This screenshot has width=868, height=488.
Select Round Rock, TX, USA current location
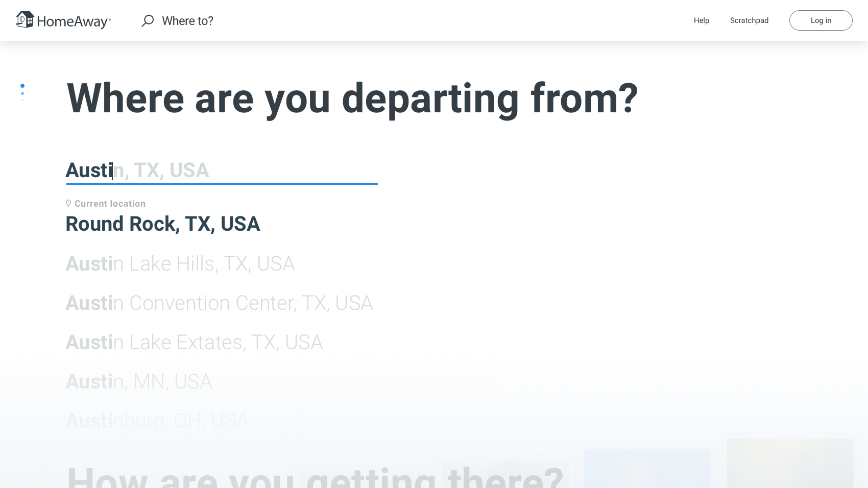click(x=163, y=224)
